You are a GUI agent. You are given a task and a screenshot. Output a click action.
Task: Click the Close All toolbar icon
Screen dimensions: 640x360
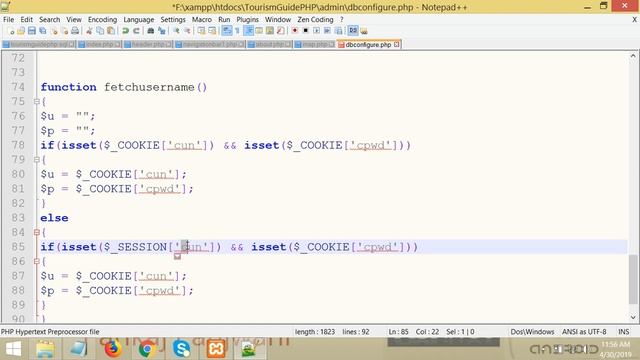(x=64, y=31)
